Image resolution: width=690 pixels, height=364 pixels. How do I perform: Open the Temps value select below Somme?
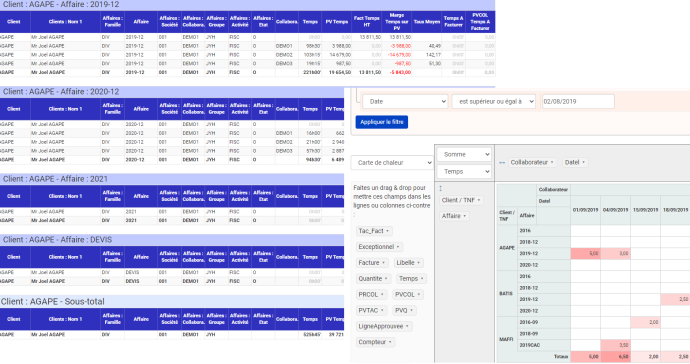point(464,172)
